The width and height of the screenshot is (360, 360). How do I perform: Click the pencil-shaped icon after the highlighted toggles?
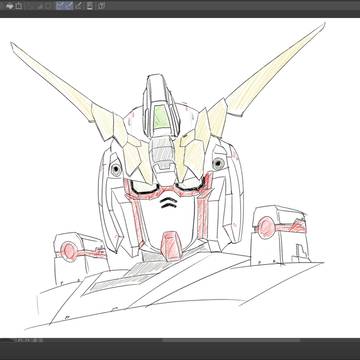pos(79,5)
